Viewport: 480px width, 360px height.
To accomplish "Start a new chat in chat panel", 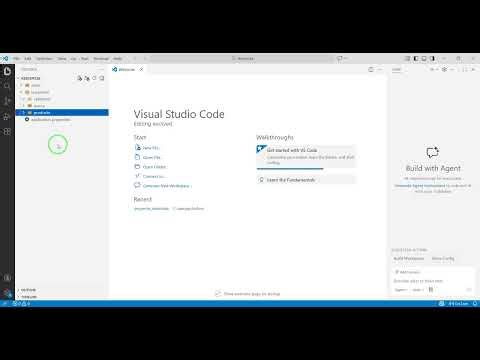I will coord(432,69).
